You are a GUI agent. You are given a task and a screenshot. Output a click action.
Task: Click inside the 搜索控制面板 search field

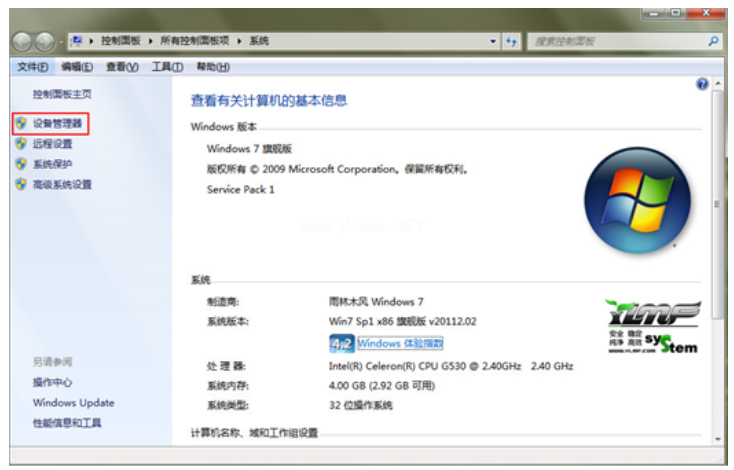coord(615,42)
